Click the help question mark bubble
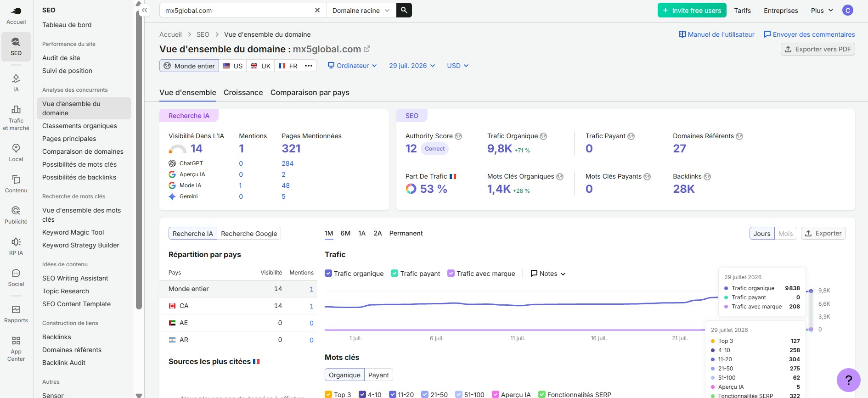 pos(848,380)
